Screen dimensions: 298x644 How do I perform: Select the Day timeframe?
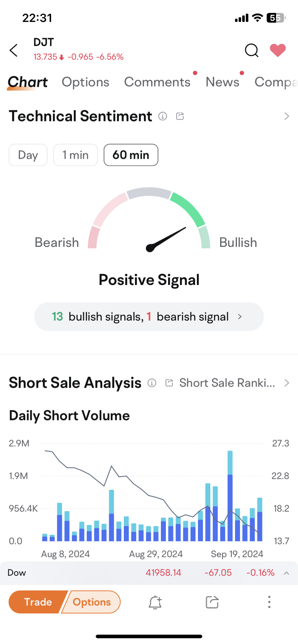(x=28, y=155)
